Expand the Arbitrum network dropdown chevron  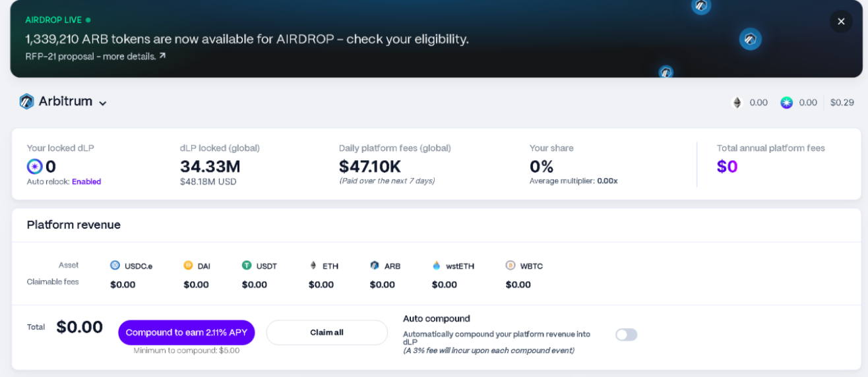pyautogui.click(x=103, y=103)
